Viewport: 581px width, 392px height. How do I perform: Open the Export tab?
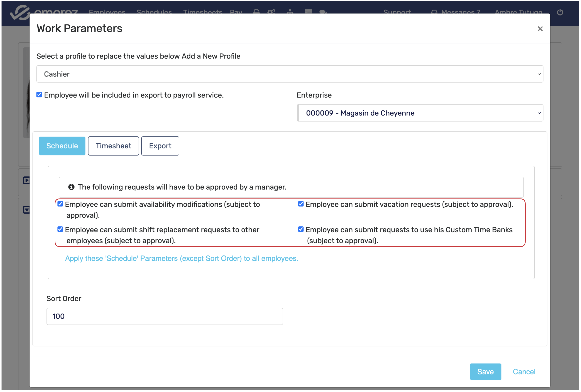click(x=160, y=146)
